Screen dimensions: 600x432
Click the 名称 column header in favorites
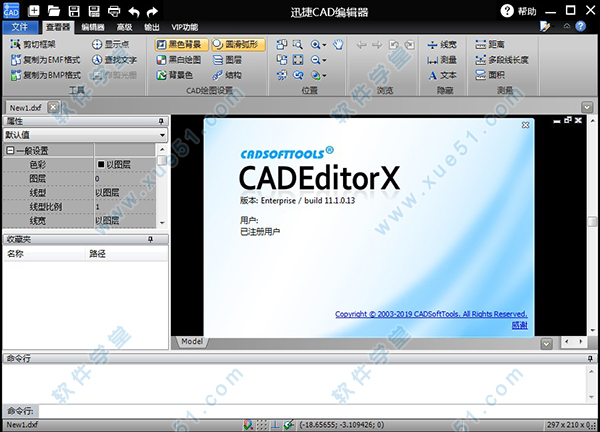click(x=44, y=254)
